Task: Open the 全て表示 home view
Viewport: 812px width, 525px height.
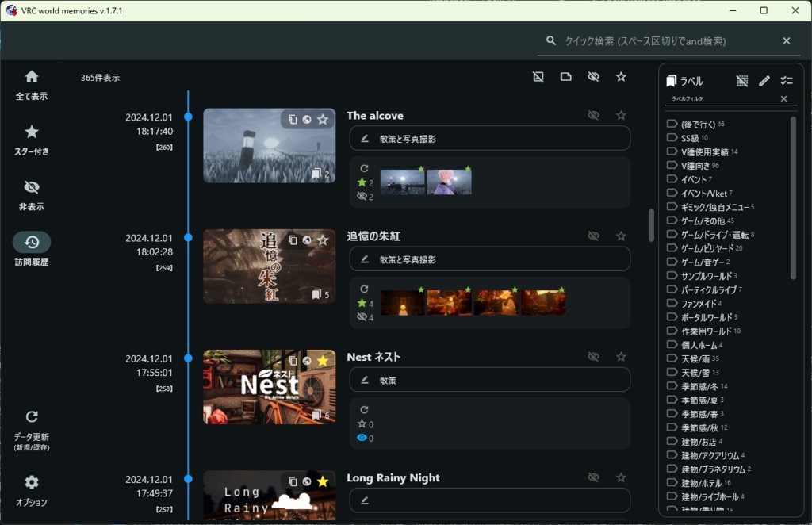Action: pos(32,85)
